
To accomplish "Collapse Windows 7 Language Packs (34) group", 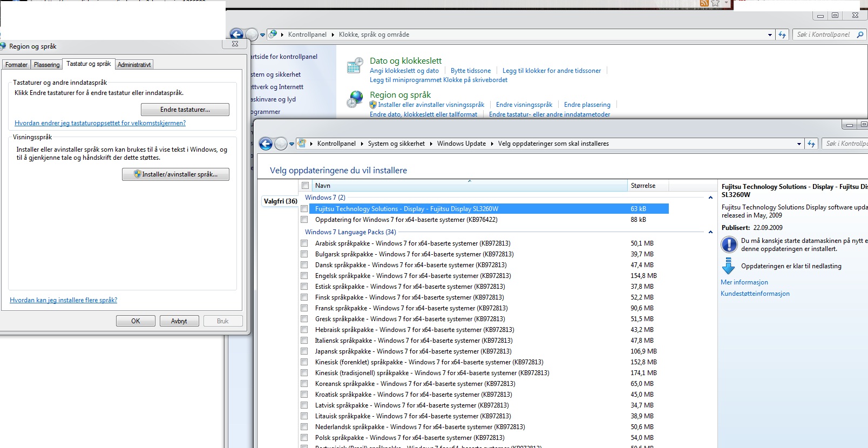I will click(710, 232).
